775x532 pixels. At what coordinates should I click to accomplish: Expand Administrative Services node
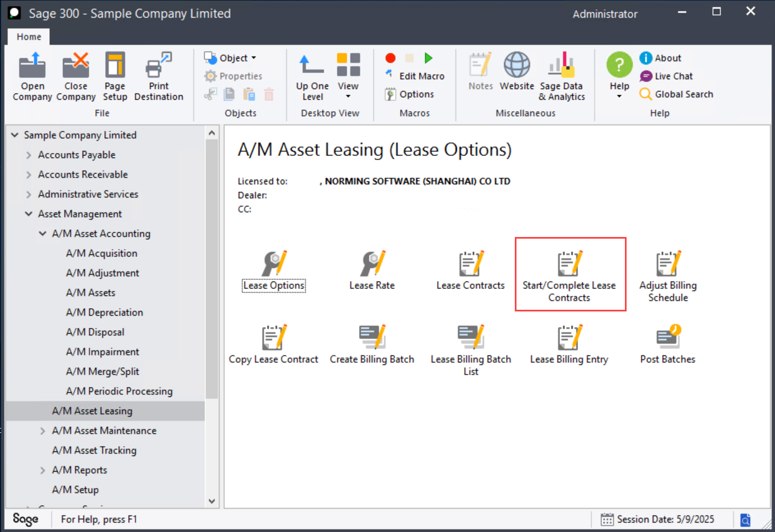[x=28, y=194]
